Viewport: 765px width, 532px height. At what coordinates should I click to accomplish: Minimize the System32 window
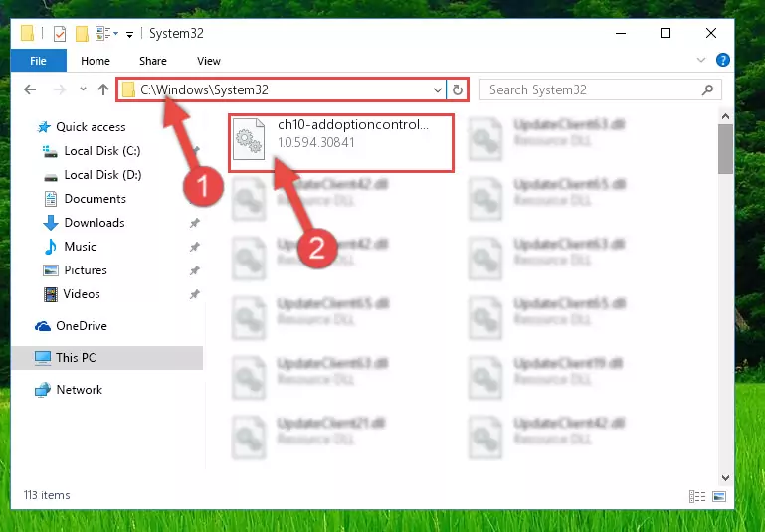click(621, 33)
